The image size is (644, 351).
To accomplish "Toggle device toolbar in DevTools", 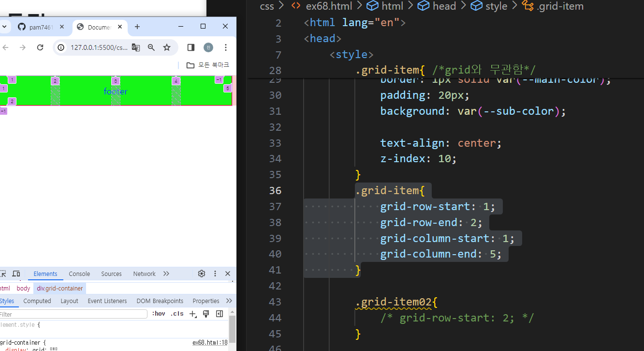I will [16, 274].
